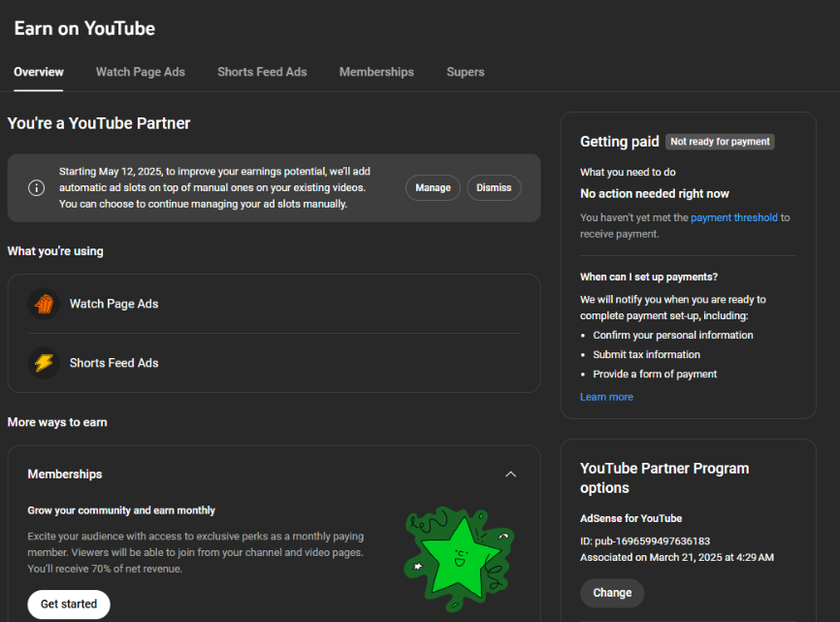This screenshot has height=622, width=840.
Task: Click the Earn on YouTube page title
Action: 84,28
